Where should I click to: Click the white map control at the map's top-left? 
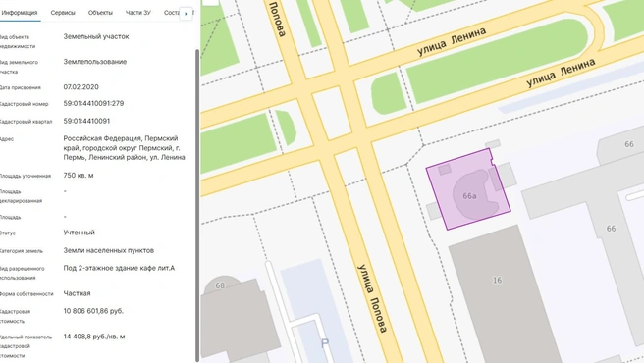click(x=211, y=3)
